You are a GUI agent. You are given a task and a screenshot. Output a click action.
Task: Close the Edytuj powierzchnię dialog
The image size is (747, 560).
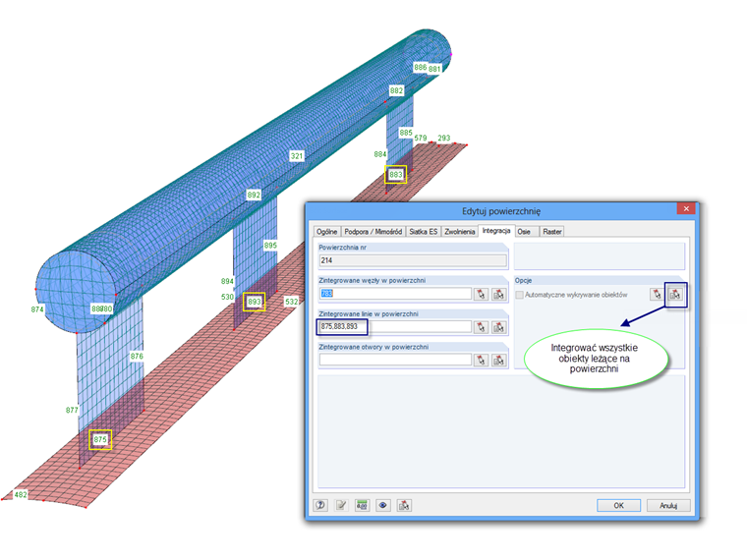686,208
